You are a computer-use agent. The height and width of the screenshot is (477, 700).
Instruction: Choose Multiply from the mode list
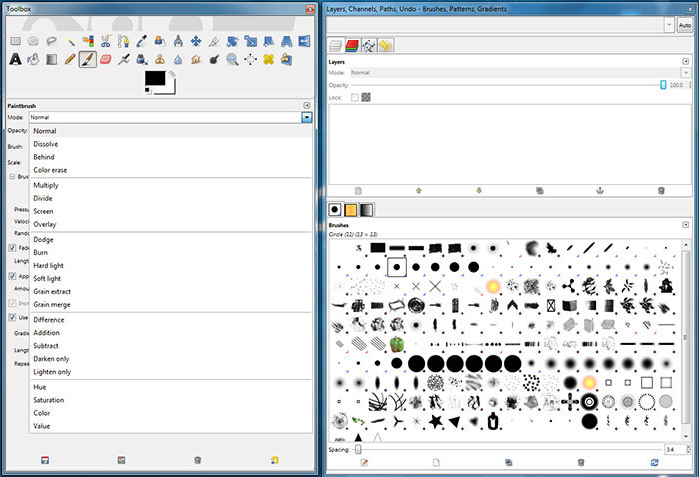[171, 185]
